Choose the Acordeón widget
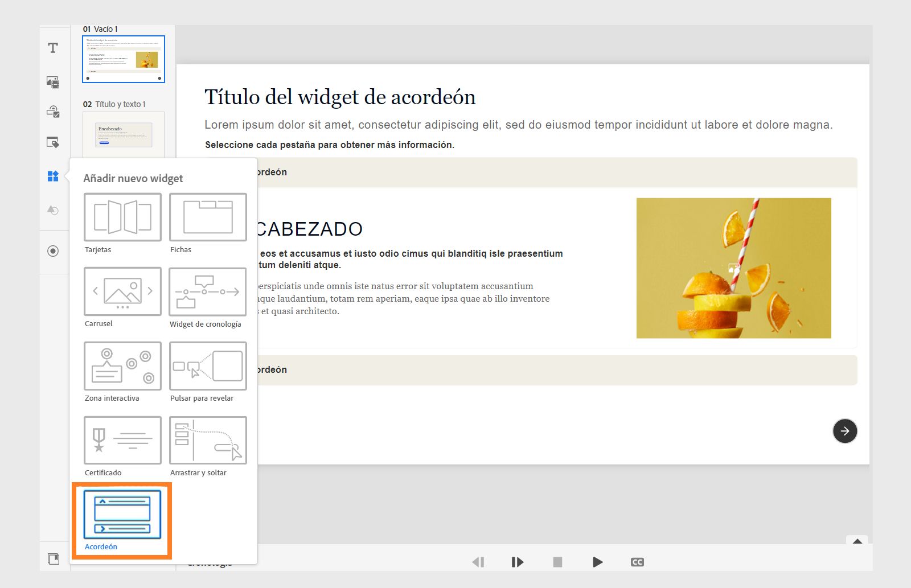The height and width of the screenshot is (588, 911). [x=122, y=515]
